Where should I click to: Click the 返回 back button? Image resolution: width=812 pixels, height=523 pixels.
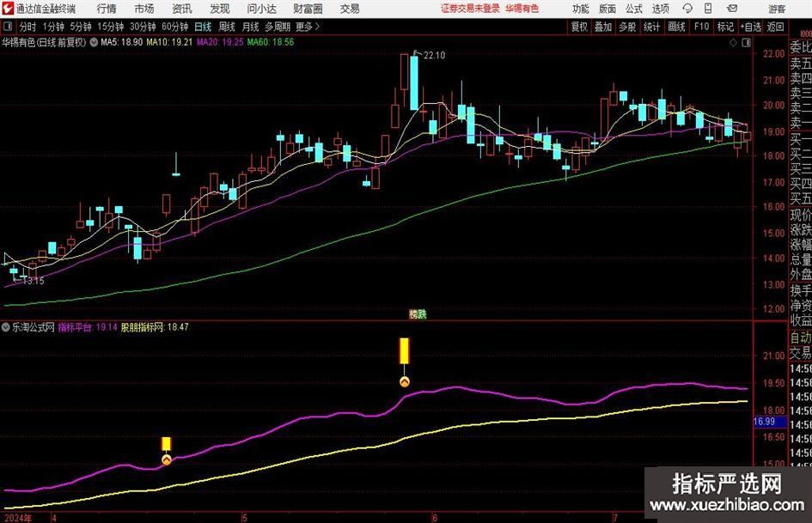pyautogui.click(x=775, y=27)
